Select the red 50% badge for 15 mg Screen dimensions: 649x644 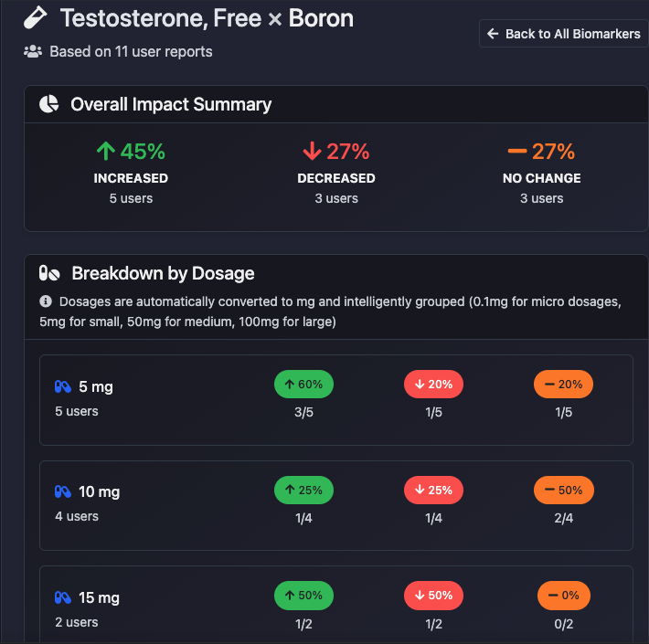(x=433, y=596)
